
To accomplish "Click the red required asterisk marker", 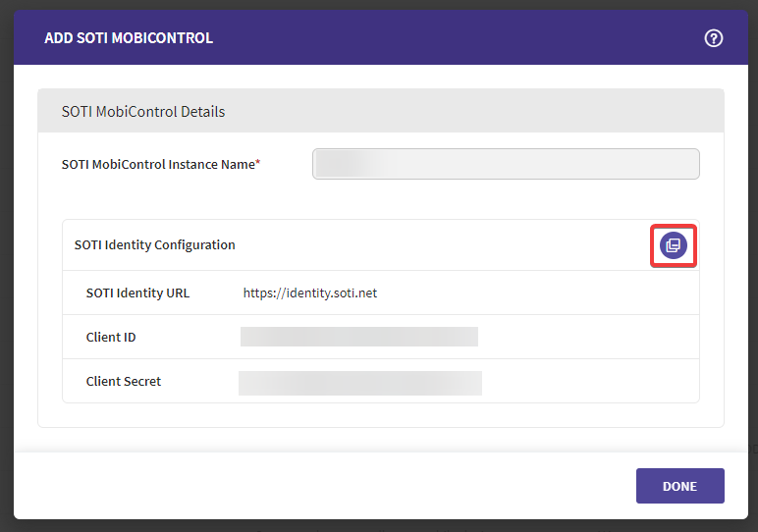I will (x=257, y=163).
